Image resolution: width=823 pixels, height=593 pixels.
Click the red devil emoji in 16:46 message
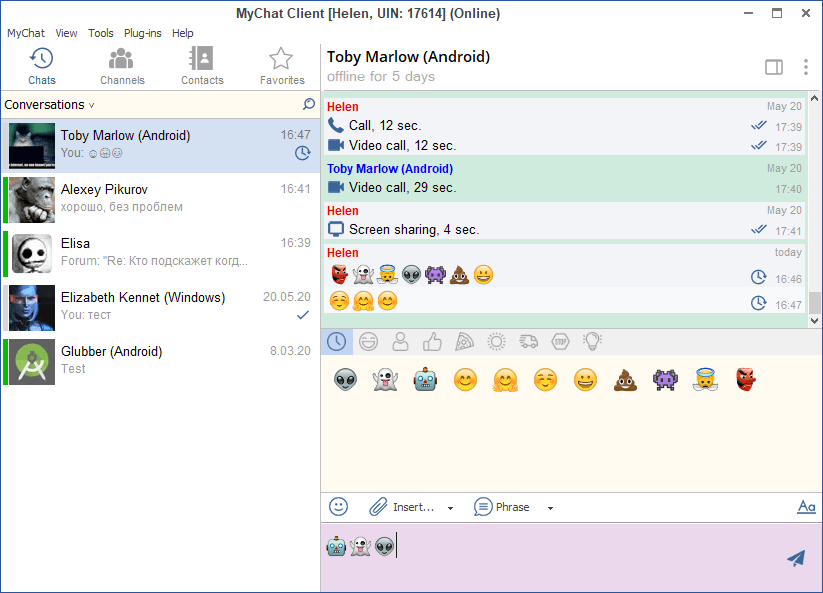coord(339,274)
